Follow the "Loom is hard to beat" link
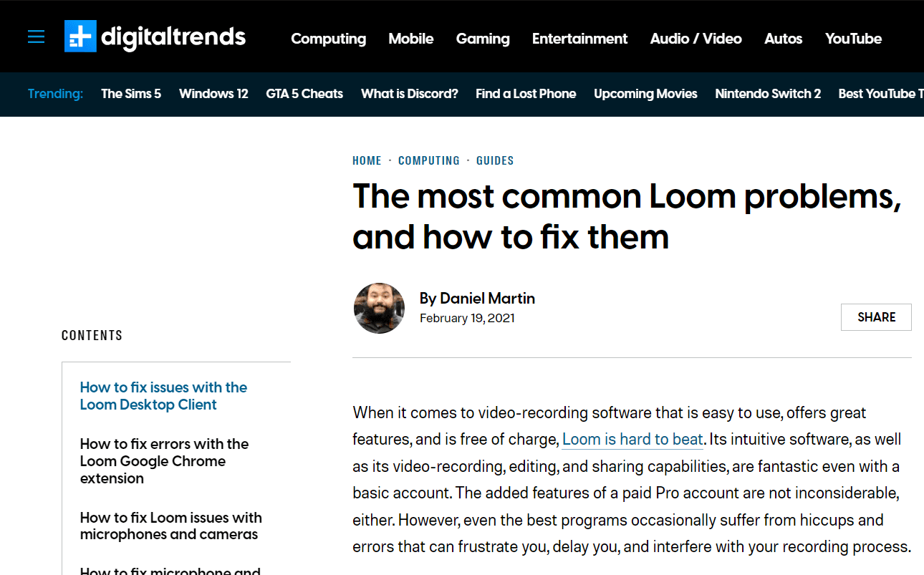 [x=632, y=439]
